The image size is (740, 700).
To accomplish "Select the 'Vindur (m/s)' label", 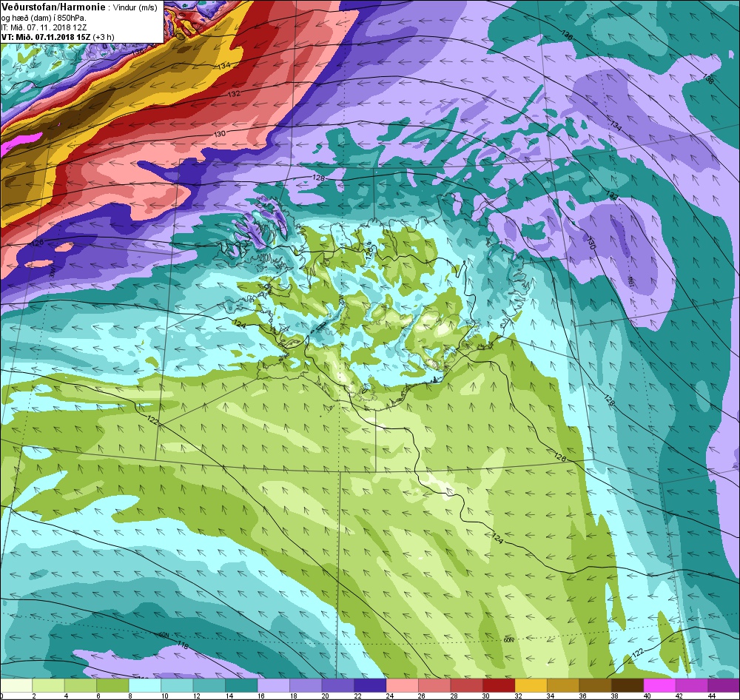I will click(x=136, y=8).
